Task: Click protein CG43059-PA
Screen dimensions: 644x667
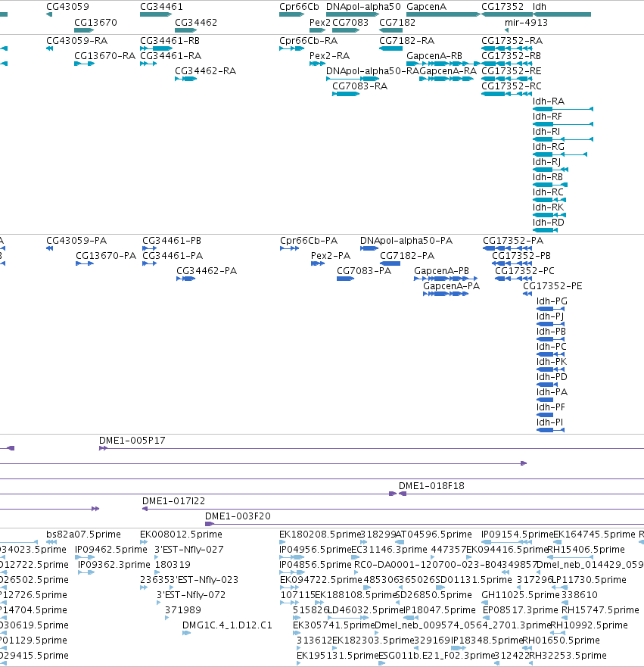Action: [76, 241]
